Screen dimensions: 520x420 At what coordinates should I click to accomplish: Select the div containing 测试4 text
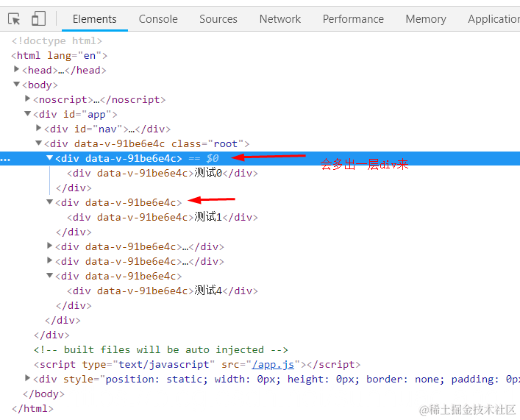pos(162,291)
